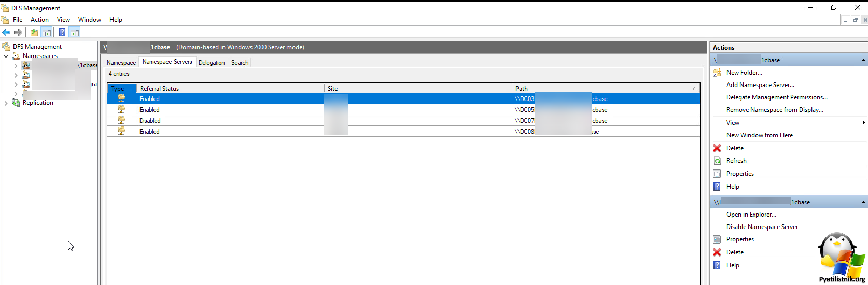Sort by the Site column header
868x285 pixels.
point(418,89)
